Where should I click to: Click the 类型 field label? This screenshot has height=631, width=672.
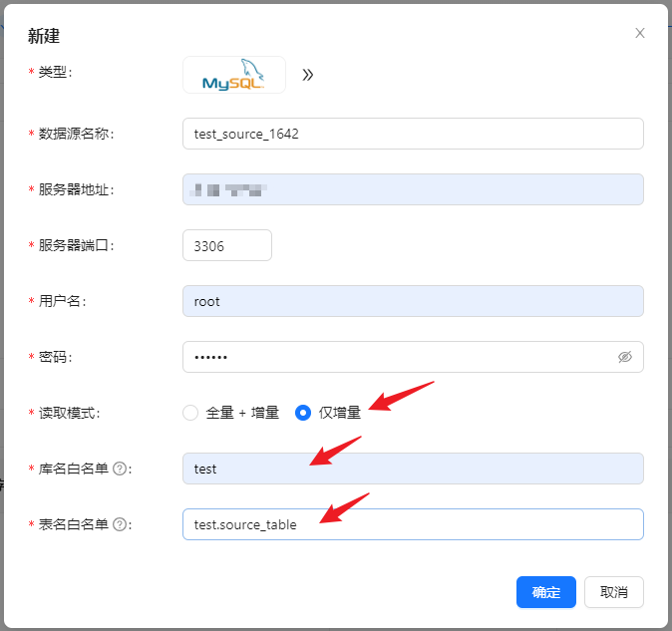point(55,73)
